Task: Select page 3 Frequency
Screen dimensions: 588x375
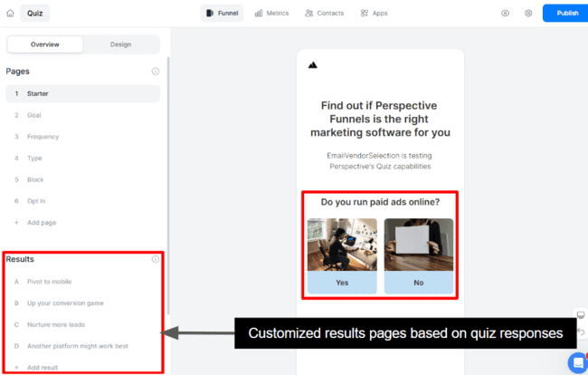Action: (x=83, y=137)
